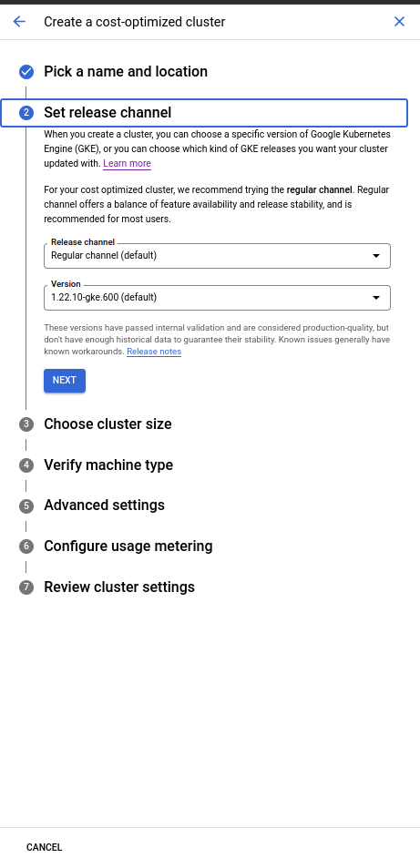Open the Version dropdown
Image resolution: width=420 pixels, height=868 pixels.
pos(217,297)
